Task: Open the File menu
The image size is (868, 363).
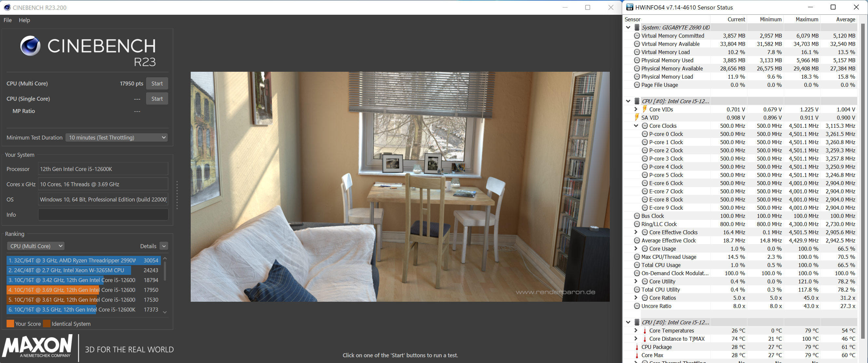Action: (8, 20)
